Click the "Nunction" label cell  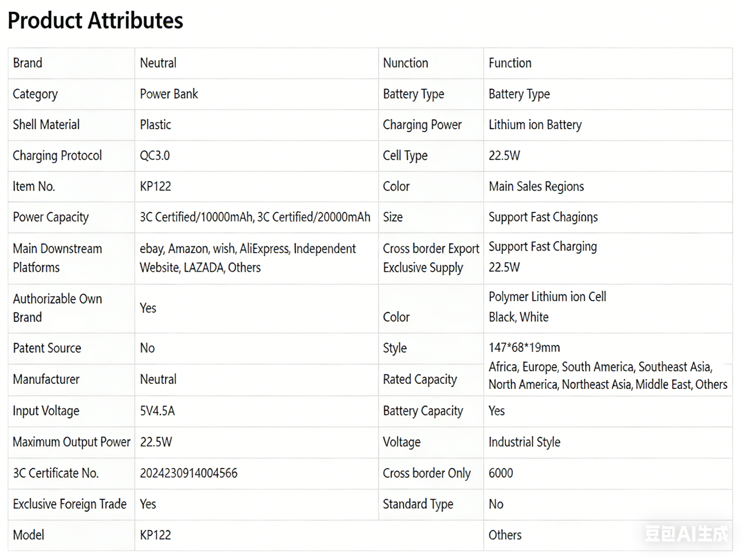point(405,63)
